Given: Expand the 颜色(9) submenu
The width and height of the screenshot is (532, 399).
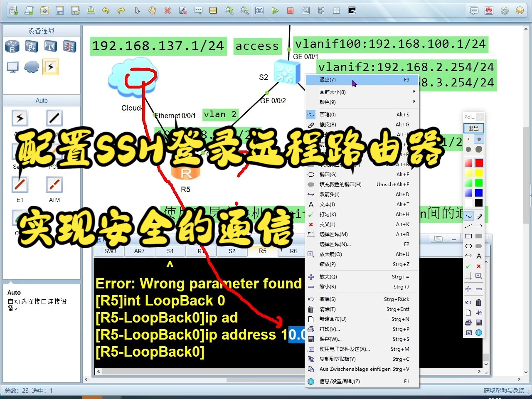Looking at the screenshot, I should point(362,102).
